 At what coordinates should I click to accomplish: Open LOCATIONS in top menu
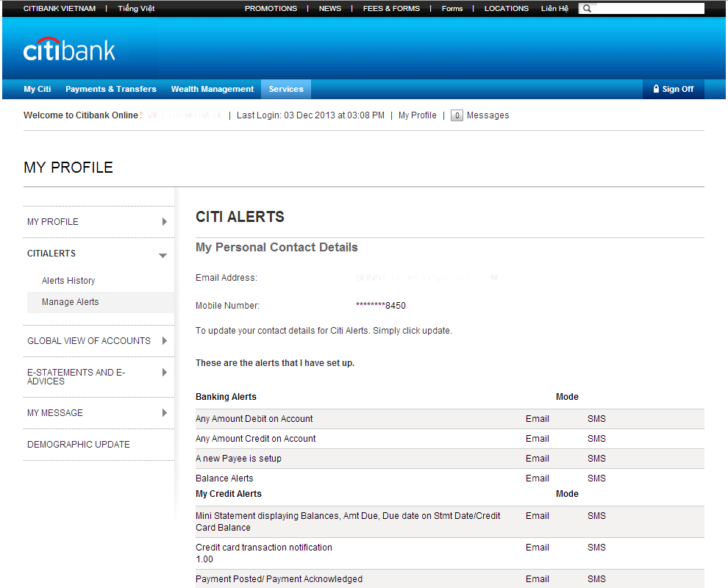(507, 8)
